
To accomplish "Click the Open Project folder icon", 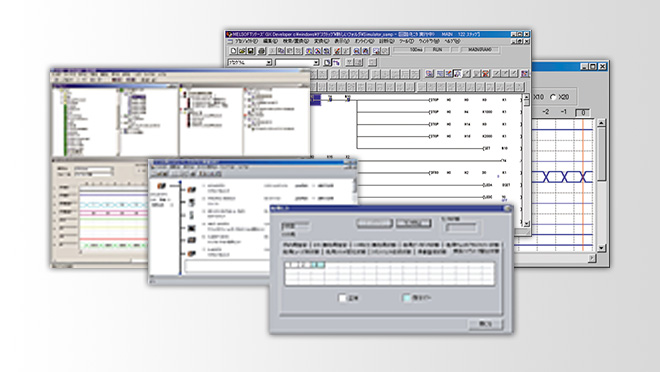I will (242, 51).
